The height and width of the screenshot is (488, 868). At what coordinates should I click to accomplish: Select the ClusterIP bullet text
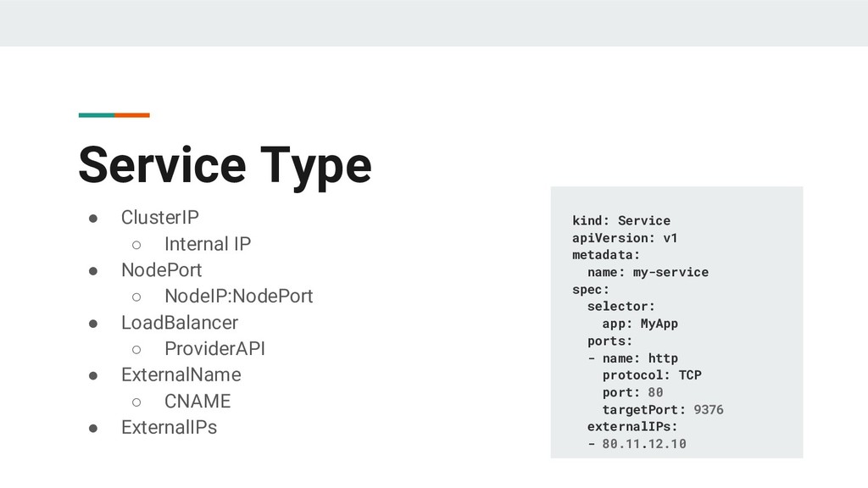click(x=160, y=218)
